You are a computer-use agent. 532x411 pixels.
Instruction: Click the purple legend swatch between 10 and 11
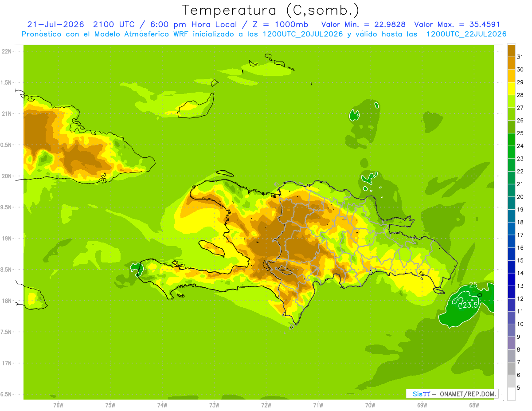tap(511, 317)
